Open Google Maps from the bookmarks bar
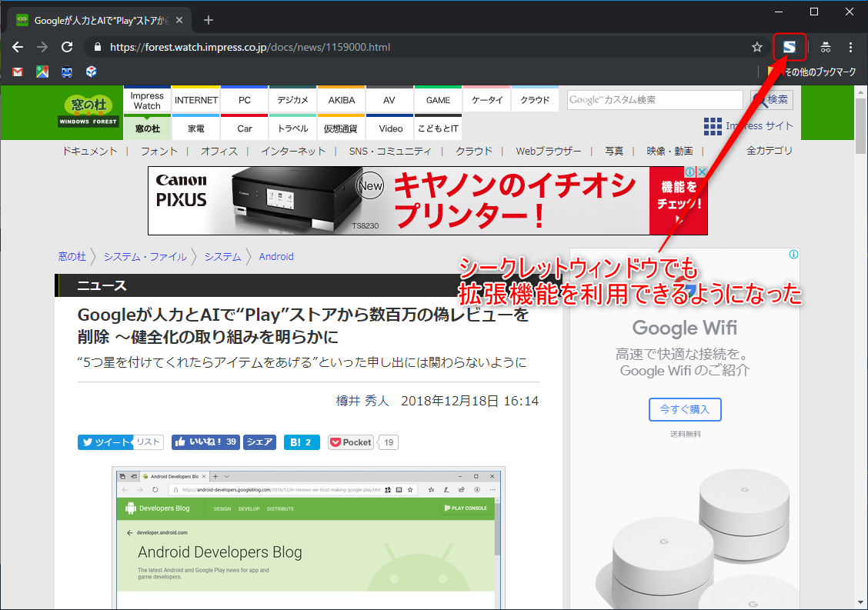Image resolution: width=868 pixels, height=610 pixels. click(x=42, y=72)
